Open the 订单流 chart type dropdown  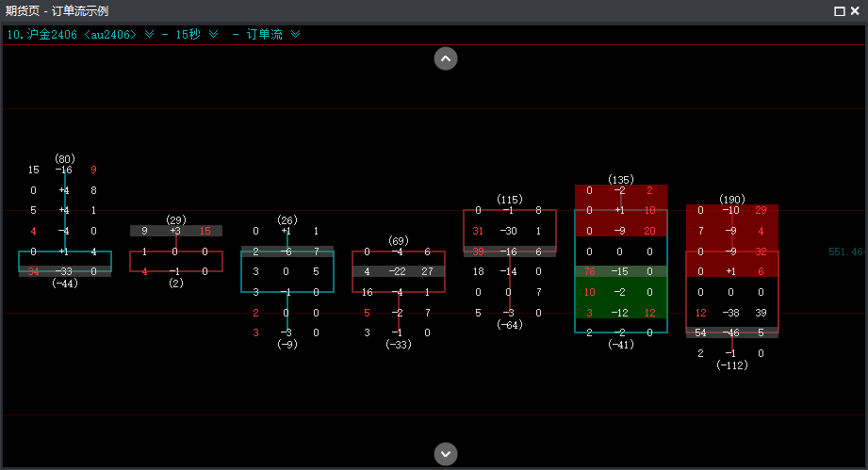(295, 34)
